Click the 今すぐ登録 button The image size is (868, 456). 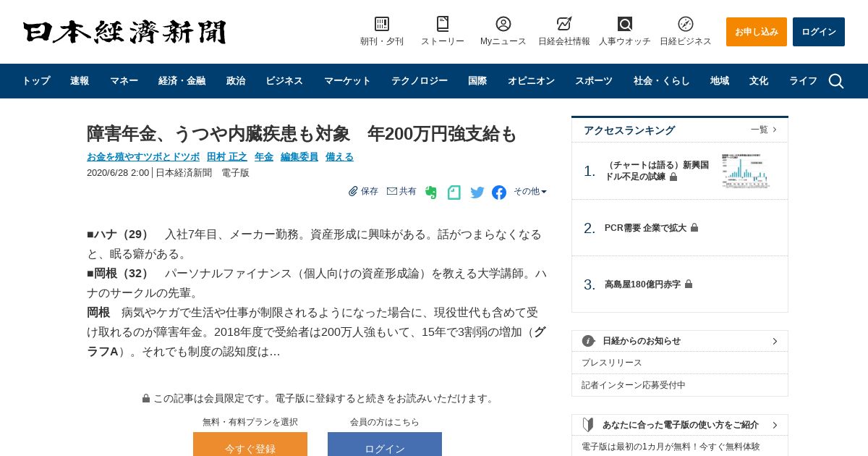pos(250,444)
